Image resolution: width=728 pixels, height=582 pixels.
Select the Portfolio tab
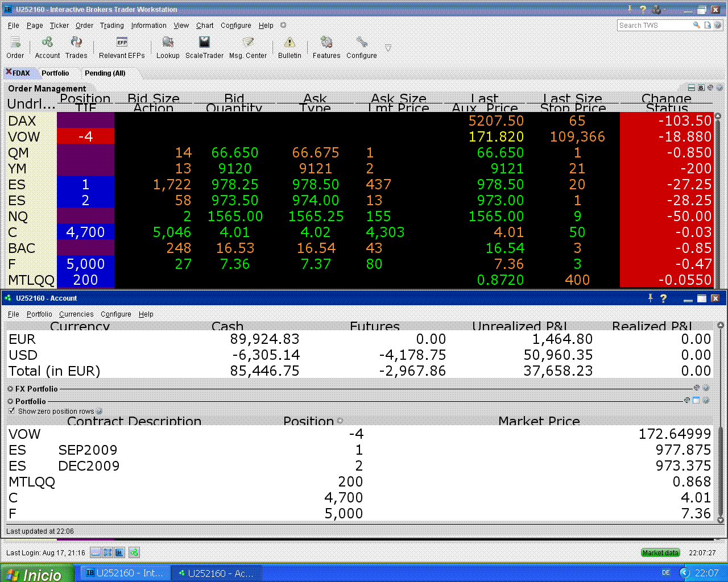(x=55, y=73)
